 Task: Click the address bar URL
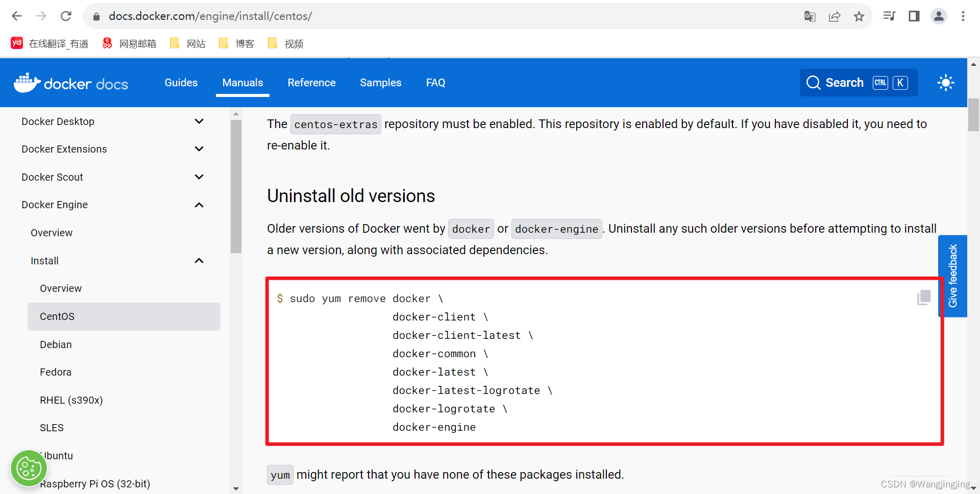pos(210,16)
